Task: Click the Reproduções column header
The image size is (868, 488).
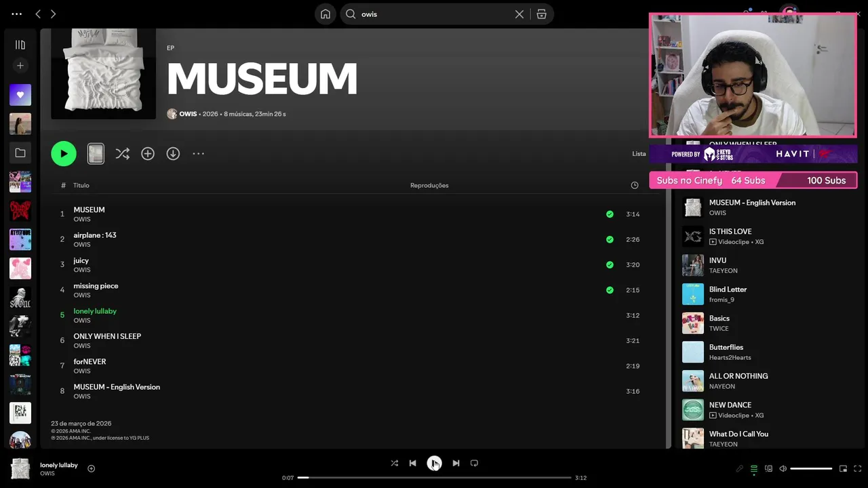Action: coord(429,185)
